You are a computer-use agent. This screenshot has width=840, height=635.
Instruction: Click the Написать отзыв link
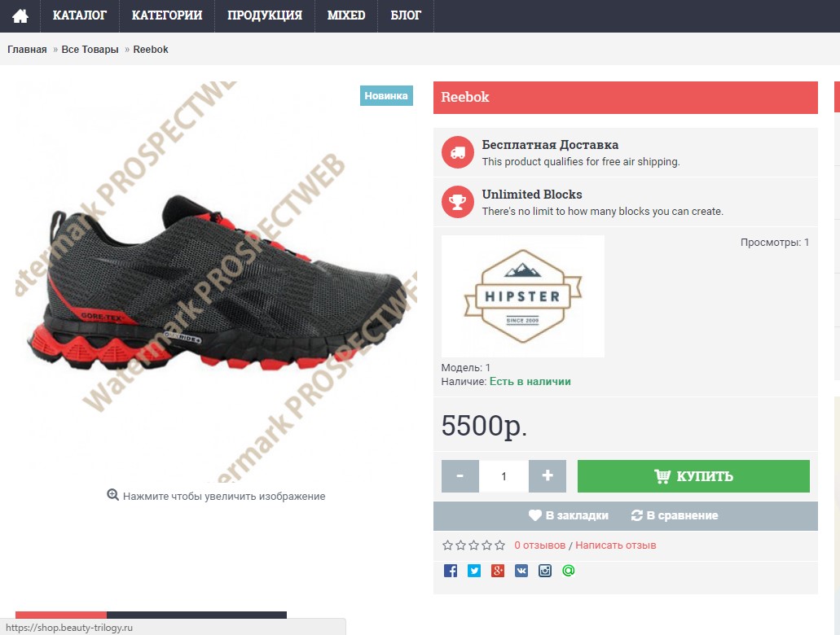point(615,545)
